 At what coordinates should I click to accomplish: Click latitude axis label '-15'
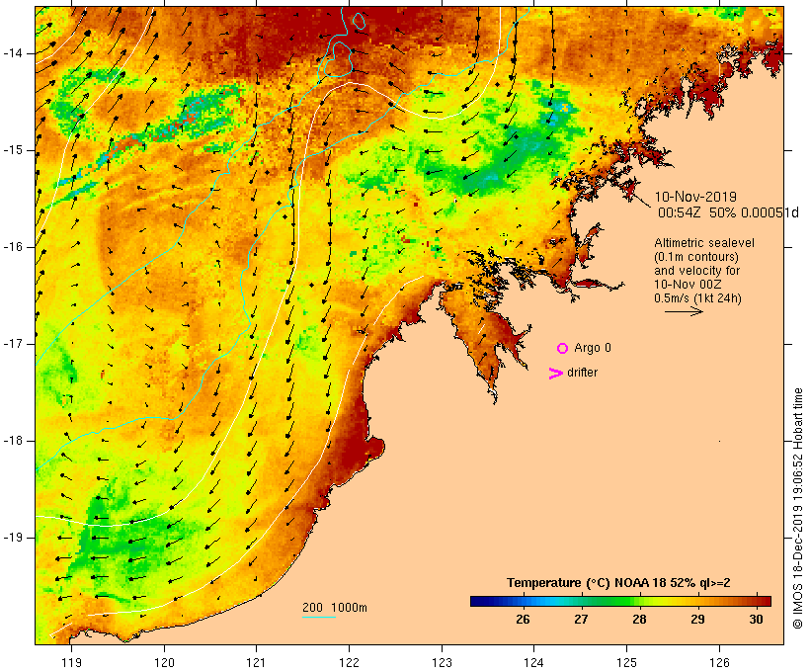coord(13,150)
